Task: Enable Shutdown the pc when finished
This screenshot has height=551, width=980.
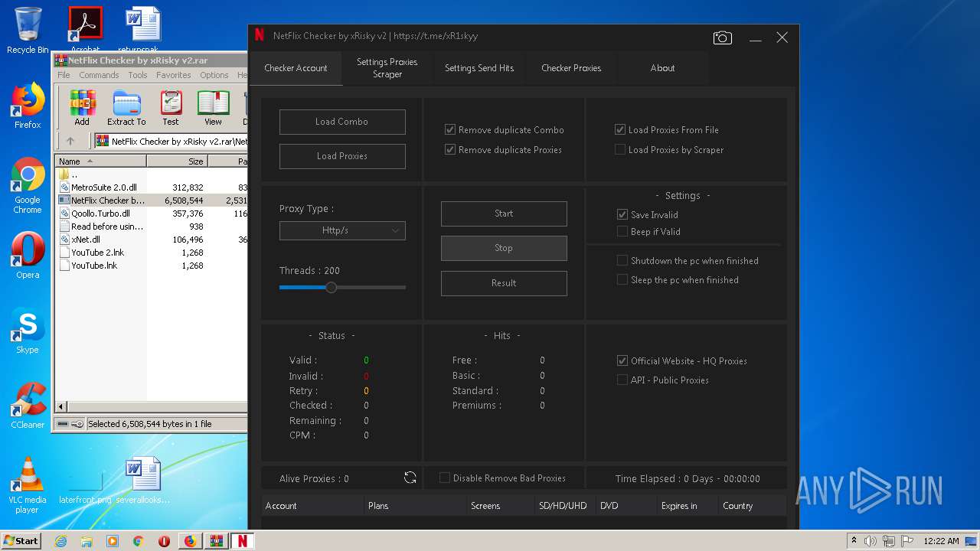Action: (x=622, y=260)
